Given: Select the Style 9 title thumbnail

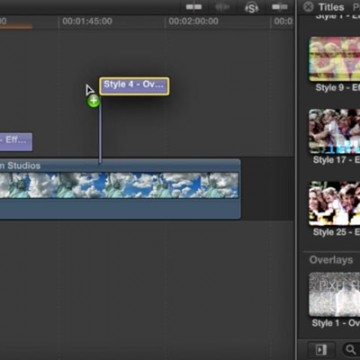Looking at the screenshot, I should click(x=335, y=59).
